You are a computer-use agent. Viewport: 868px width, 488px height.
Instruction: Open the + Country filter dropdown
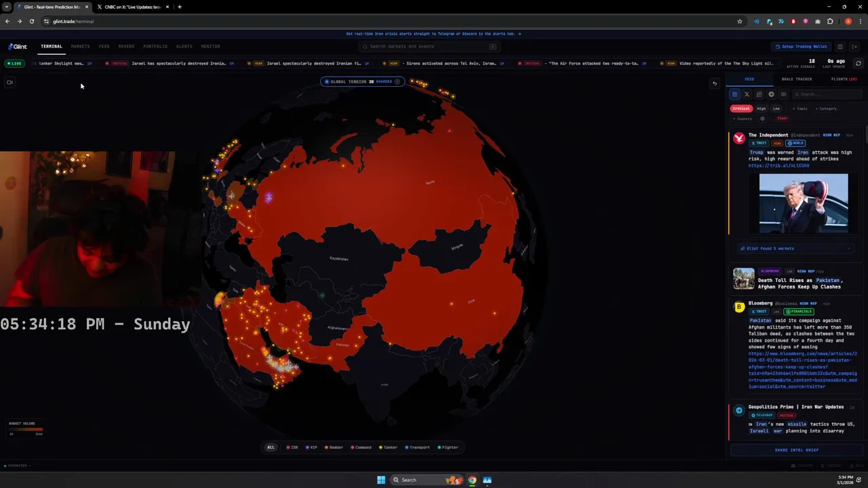[743, 119]
